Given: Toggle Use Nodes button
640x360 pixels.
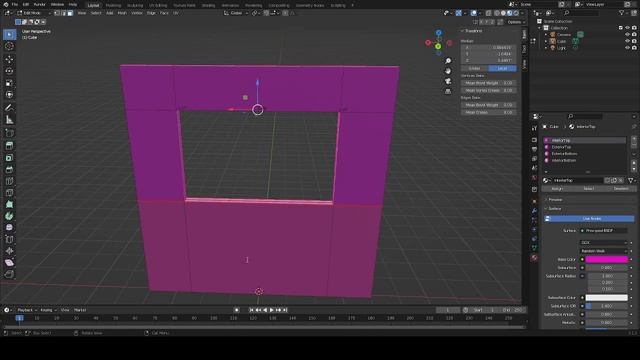Looking at the screenshot, I should pyautogui.click(x=589, y=219).
